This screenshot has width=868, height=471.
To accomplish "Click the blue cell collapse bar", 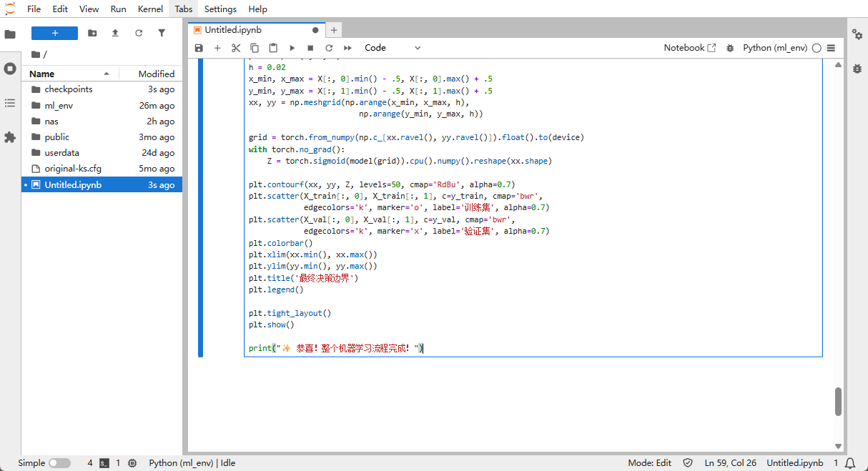I will (201, 208).
